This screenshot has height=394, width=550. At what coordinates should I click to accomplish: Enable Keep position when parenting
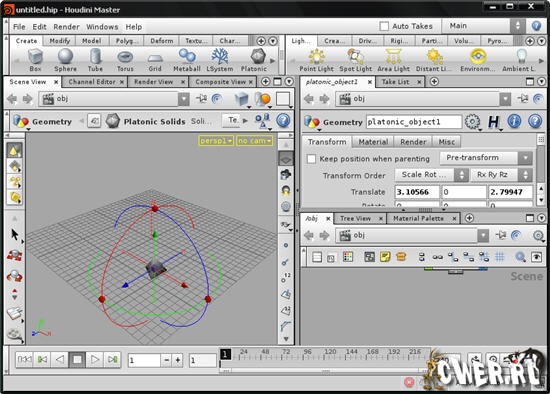[311, 159]
